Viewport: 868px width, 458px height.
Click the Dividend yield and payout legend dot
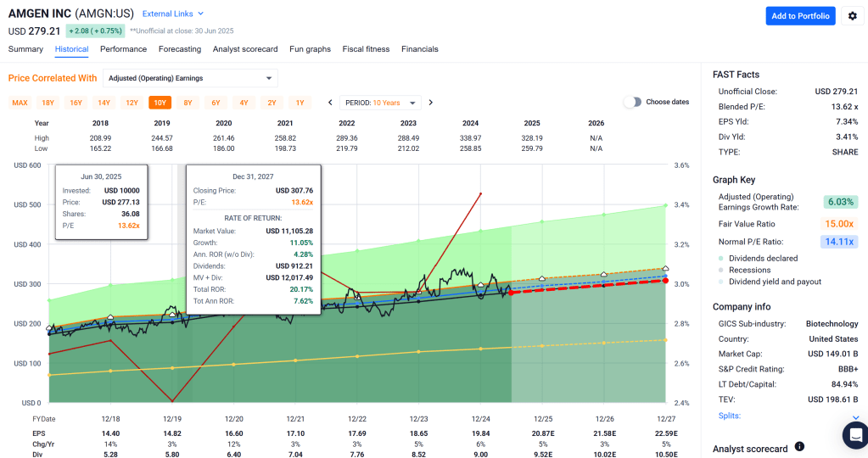coord(720,282)
